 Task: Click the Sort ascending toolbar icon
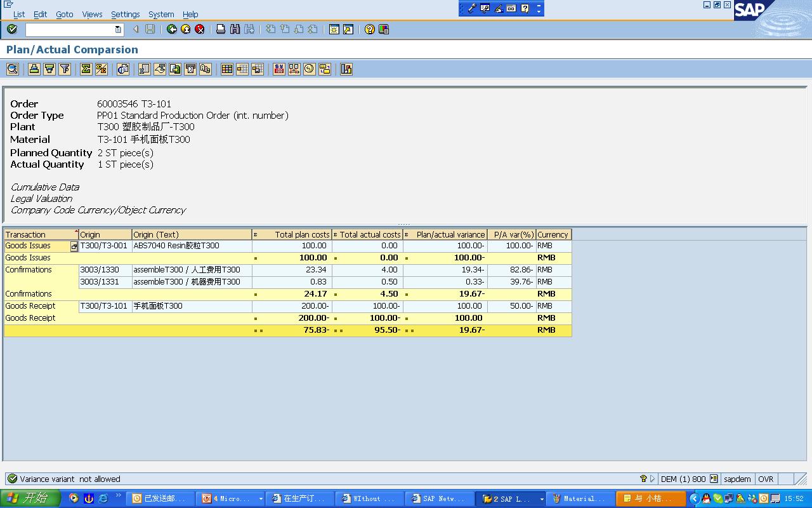coord(34,69)
